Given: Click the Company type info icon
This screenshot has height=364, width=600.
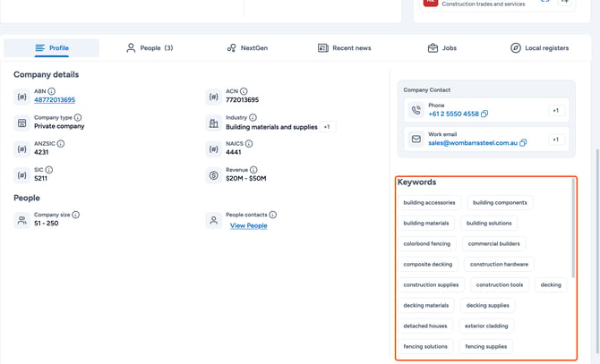Looking at the screenshot, I should pos(78,117).
